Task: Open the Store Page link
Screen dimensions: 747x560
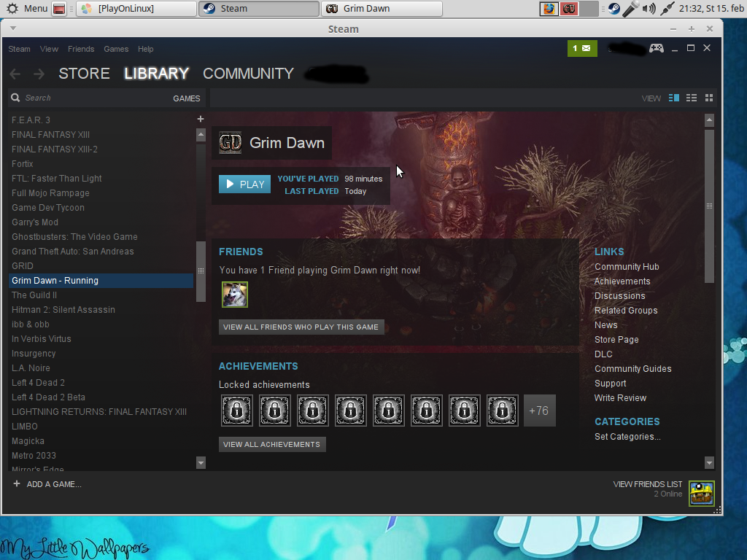Action: click(x=616, y=340)
